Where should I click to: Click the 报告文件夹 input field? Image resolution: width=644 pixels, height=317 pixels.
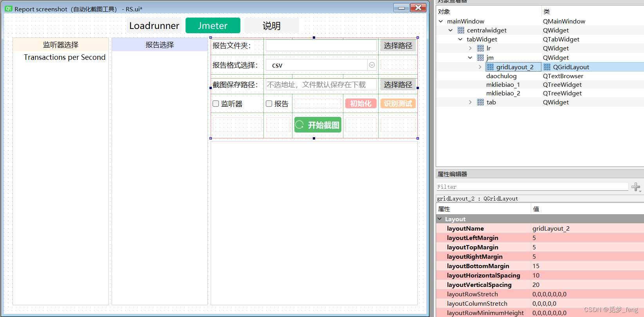[x=321, y=45]
